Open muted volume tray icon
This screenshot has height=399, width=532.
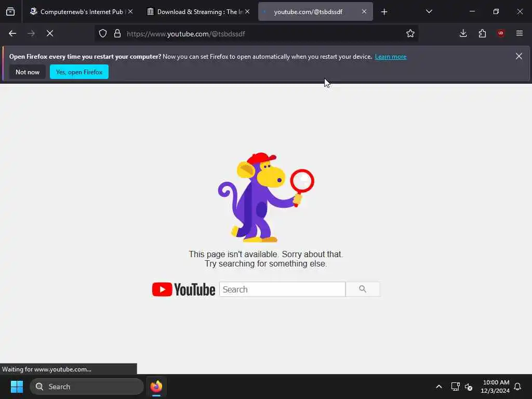pyautogui.click(x=469, y=387)
